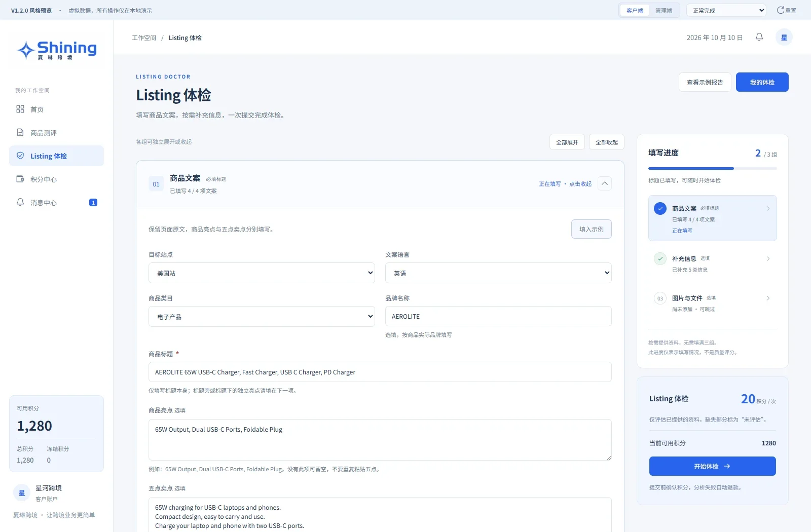
Task: Open 积分中心 menu item
Action: (56, 179)
